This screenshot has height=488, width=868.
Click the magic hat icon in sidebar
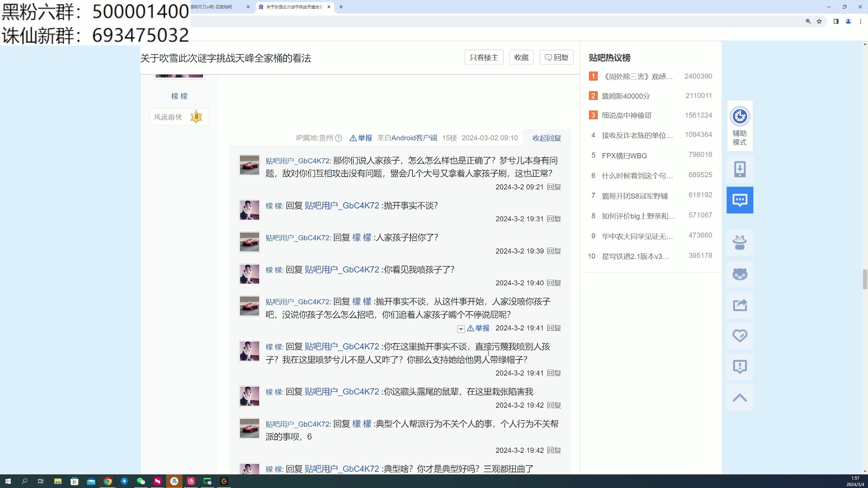tap(740, 243)
